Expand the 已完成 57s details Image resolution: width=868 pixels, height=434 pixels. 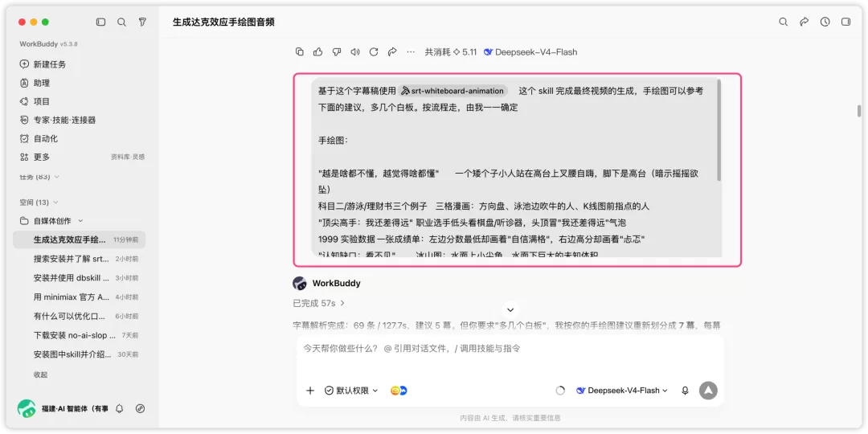(x=319, y=303)
